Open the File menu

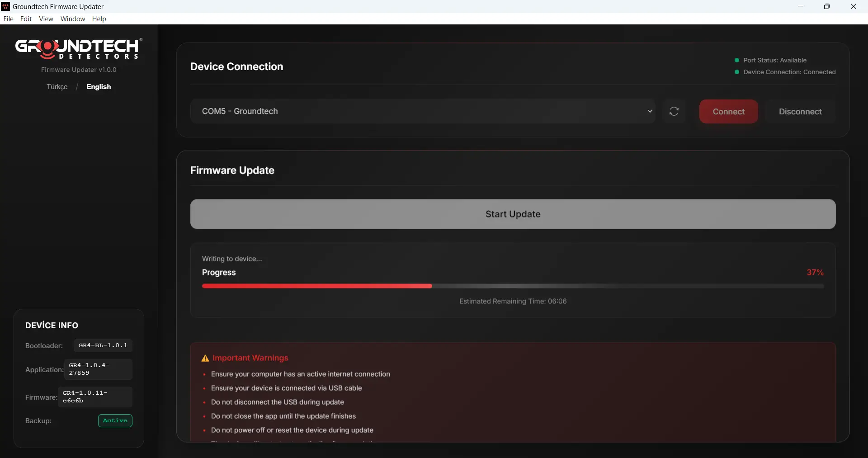pos(8,19)
